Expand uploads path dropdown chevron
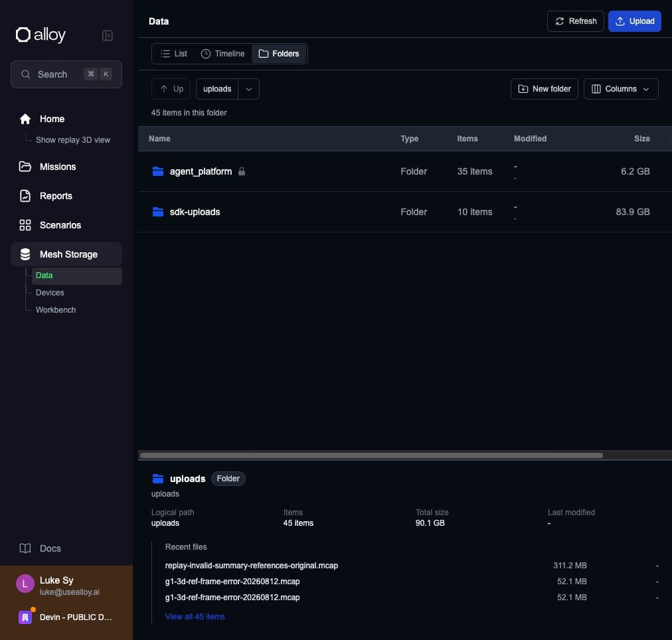Viewport: 672px width, 640px height. click(249, 89)
